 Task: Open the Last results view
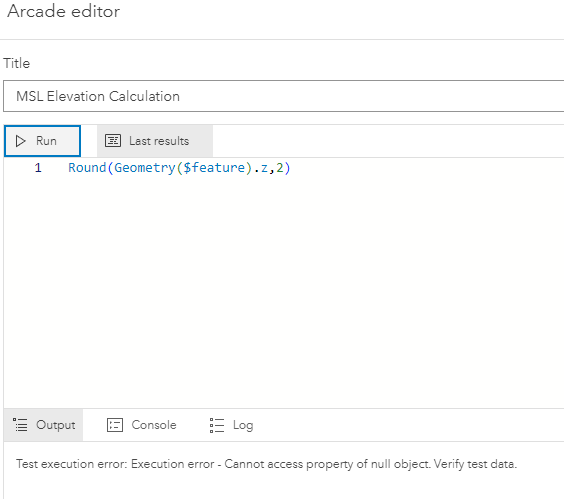[155, 141]
